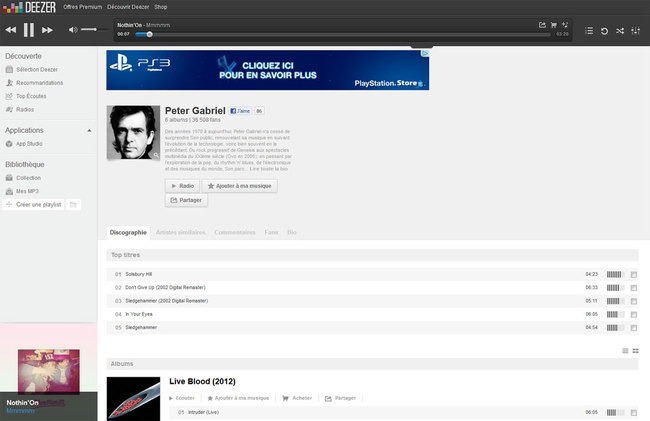Screen dimensions: 650x421
Task: Tick checkbox for In Your Eyes
Action: tap(634, 315)
